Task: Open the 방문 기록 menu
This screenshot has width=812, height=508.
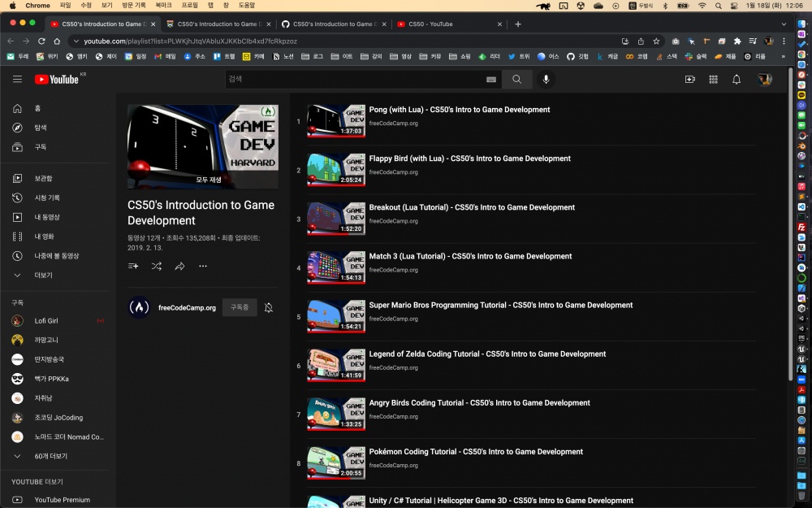Action: pyautogui.click(x=134, y=5)
